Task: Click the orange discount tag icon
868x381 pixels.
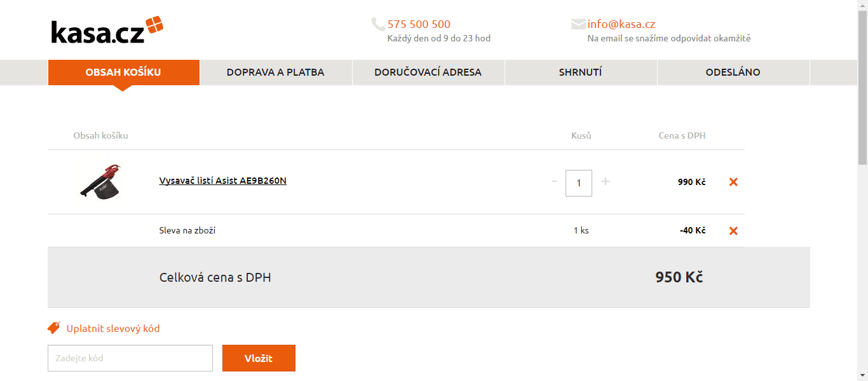Action: pos(54,328)
